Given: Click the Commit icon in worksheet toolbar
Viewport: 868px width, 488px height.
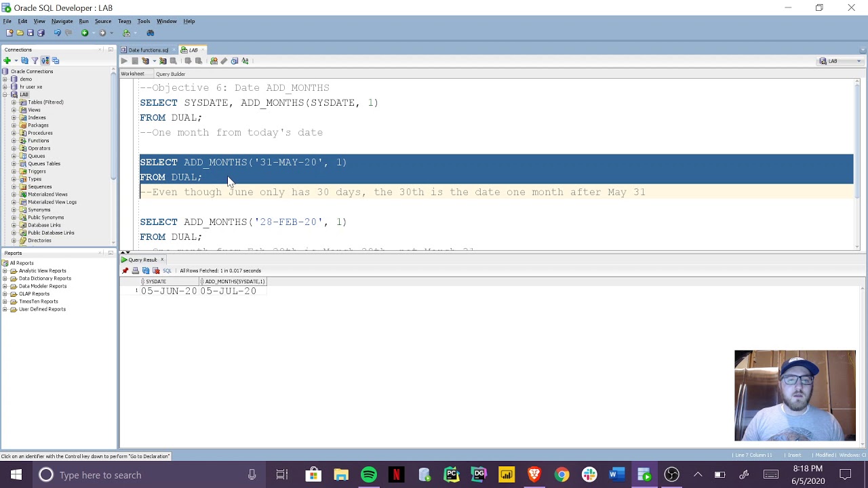Looking at the screenshot, I should [x=188, y=61].
